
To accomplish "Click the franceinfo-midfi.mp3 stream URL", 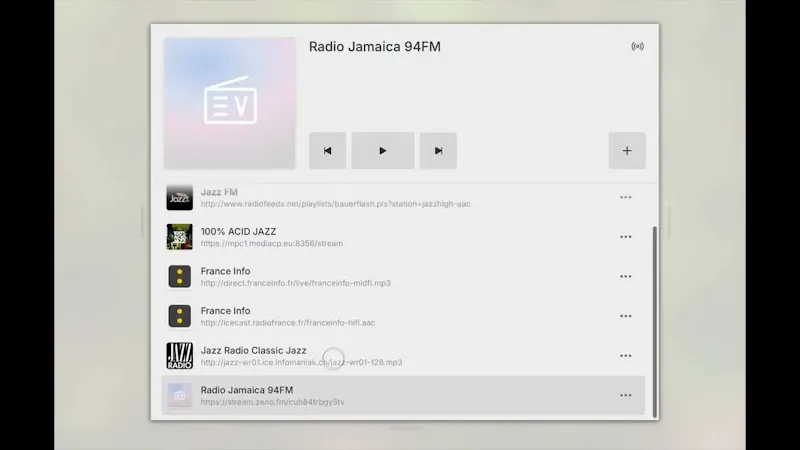I will 295,283.
